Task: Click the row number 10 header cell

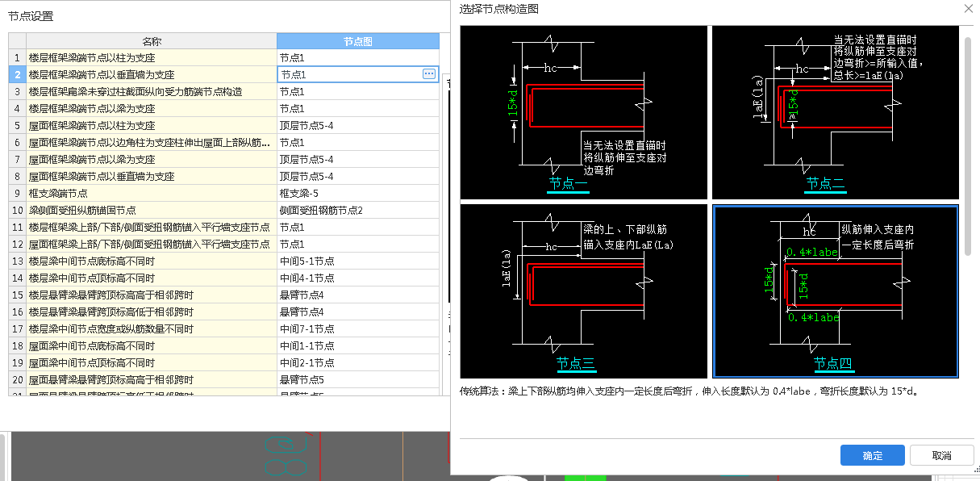Action: 17,211
